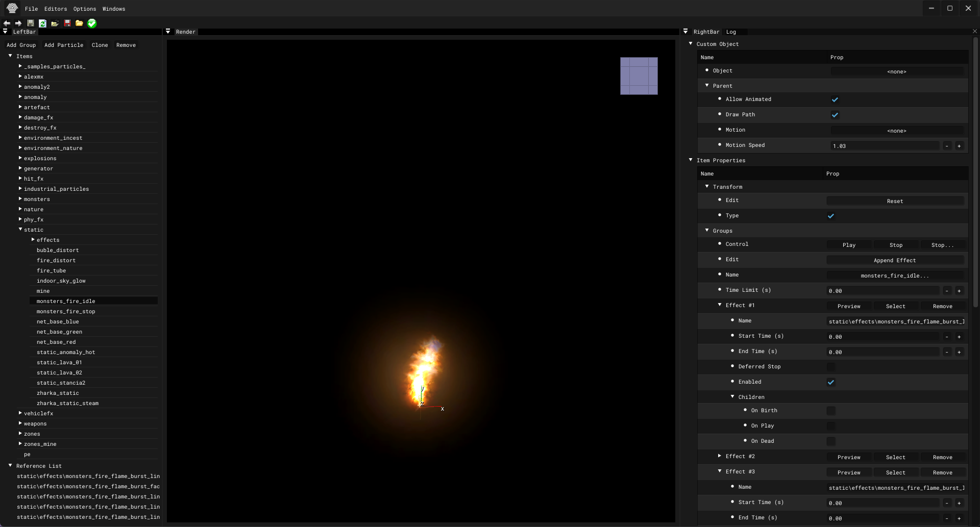Screen dimensions: 980x527
Task: Collapse the Transform section in Item Properties
Action: click(x=707, y=187)
